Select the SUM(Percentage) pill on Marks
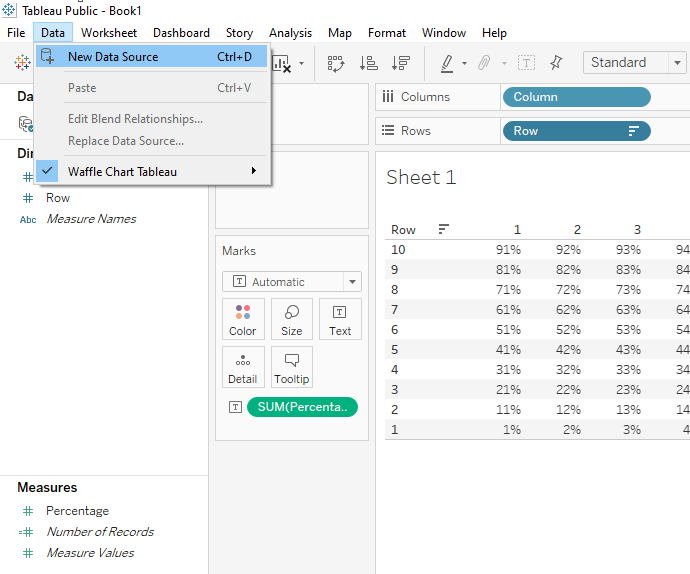The height and width of the screenshot is (574, 690). [302, 407]
